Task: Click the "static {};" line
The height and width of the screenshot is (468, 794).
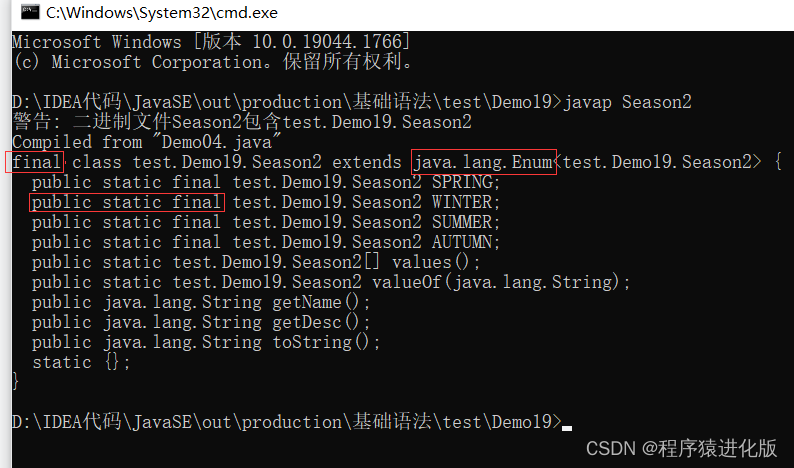Action: pos(81,362)
